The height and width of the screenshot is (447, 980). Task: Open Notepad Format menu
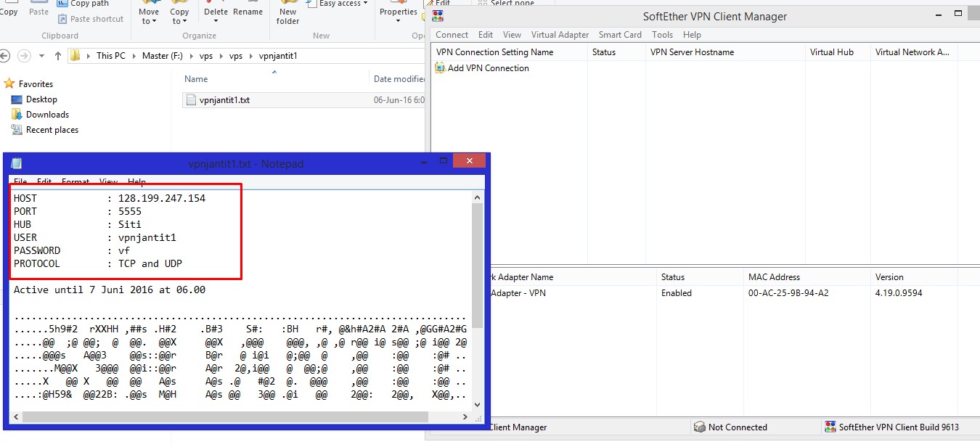pyautogui.click(x=75, y=182)
